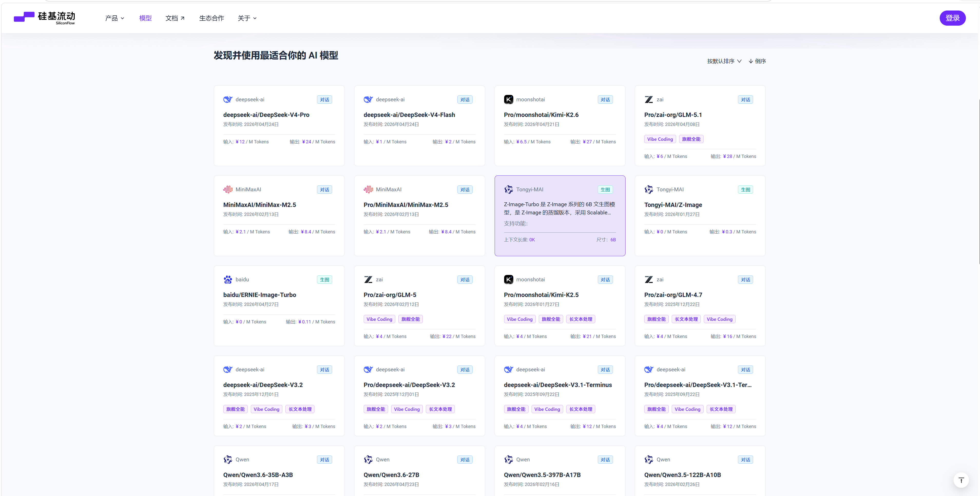
Task: Click the moonshotai icon on Kimi-K2.6 card
Action: coord(508,100)
